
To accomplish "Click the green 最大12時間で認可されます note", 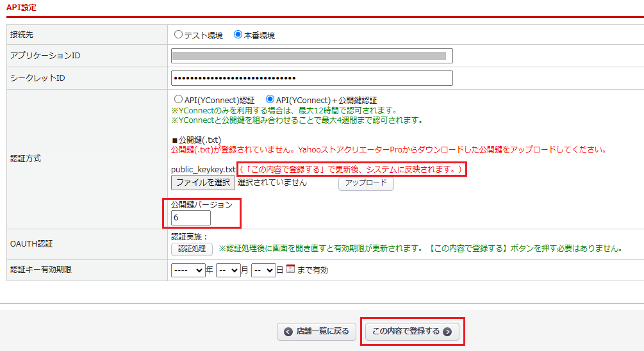I will click(285, 110).
